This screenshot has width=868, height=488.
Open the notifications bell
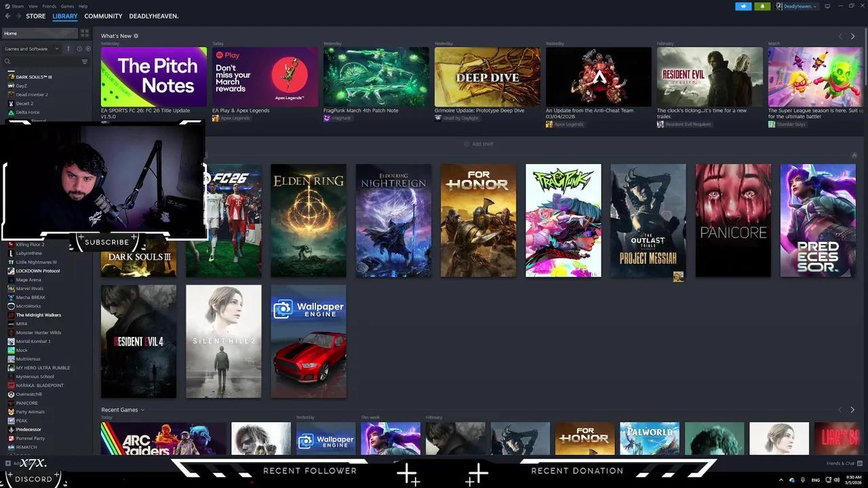coord(763,6)
